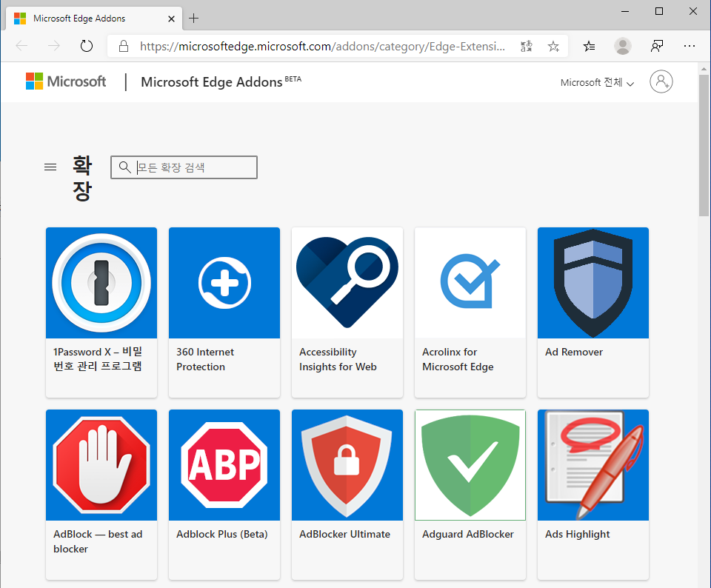Open the Ads Highlight pen icon
Image resolution: width=711 pixels, height=588 pixels.
coord(592,465)
